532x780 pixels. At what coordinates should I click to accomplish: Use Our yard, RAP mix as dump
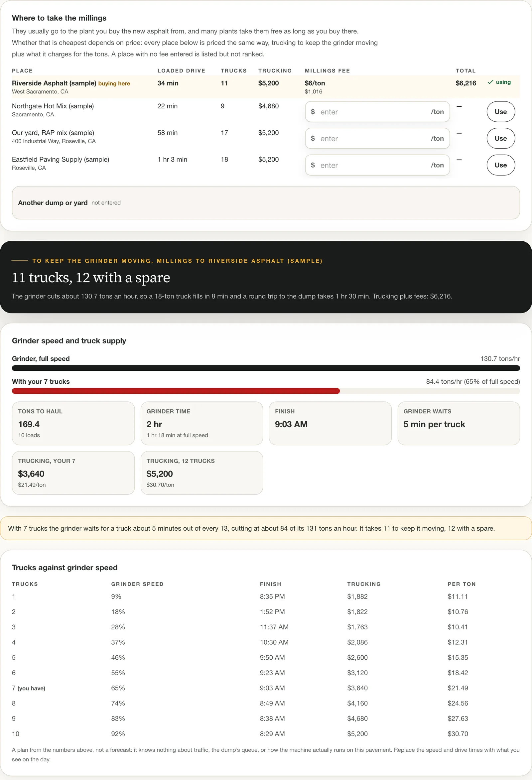pos(500,138)
